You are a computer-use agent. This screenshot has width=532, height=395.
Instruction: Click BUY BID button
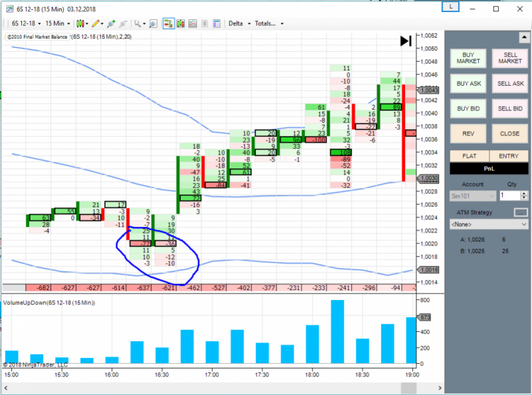point(468,108)
